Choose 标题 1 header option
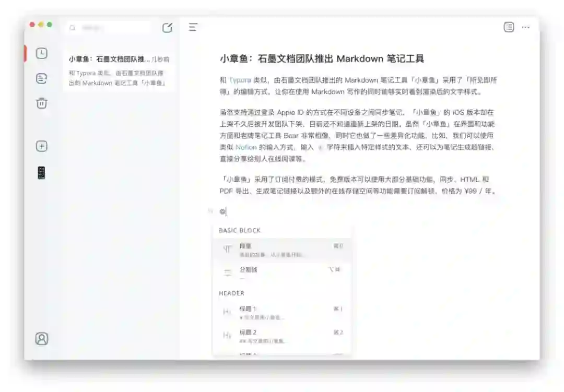 click(x=282, y=313)
